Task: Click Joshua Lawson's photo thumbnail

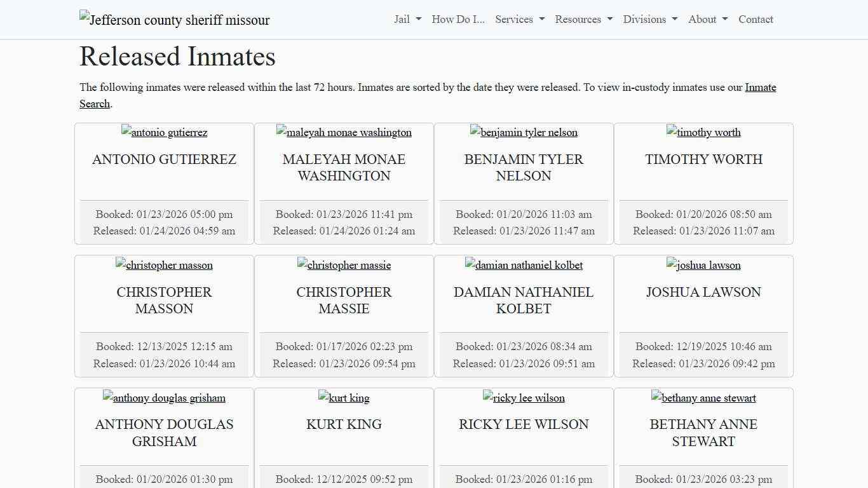Action: point(703,265)
